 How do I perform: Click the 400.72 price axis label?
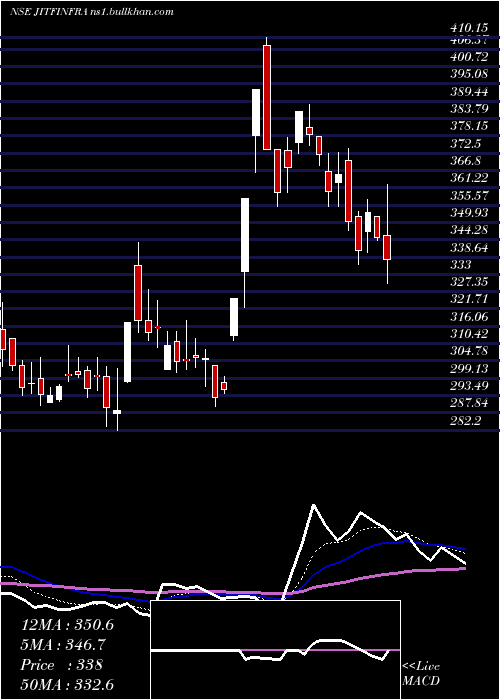(x=469, y=58)
